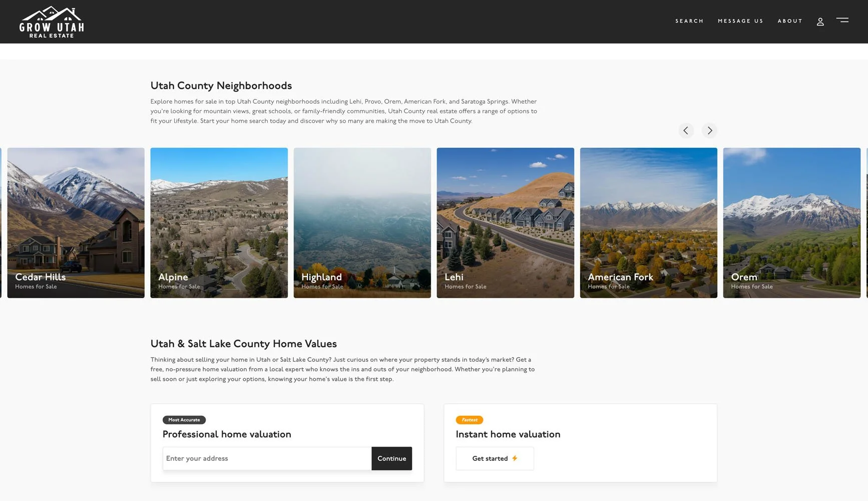Click Get started for instant valuation
The image size is (868, 501).
(495, 458)
